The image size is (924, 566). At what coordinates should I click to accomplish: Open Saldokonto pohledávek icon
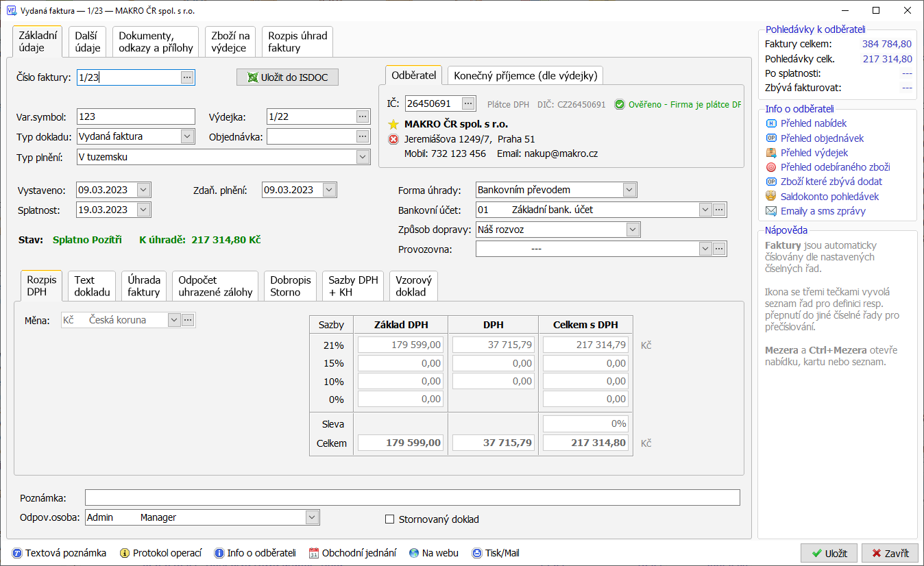pos(770,197)
